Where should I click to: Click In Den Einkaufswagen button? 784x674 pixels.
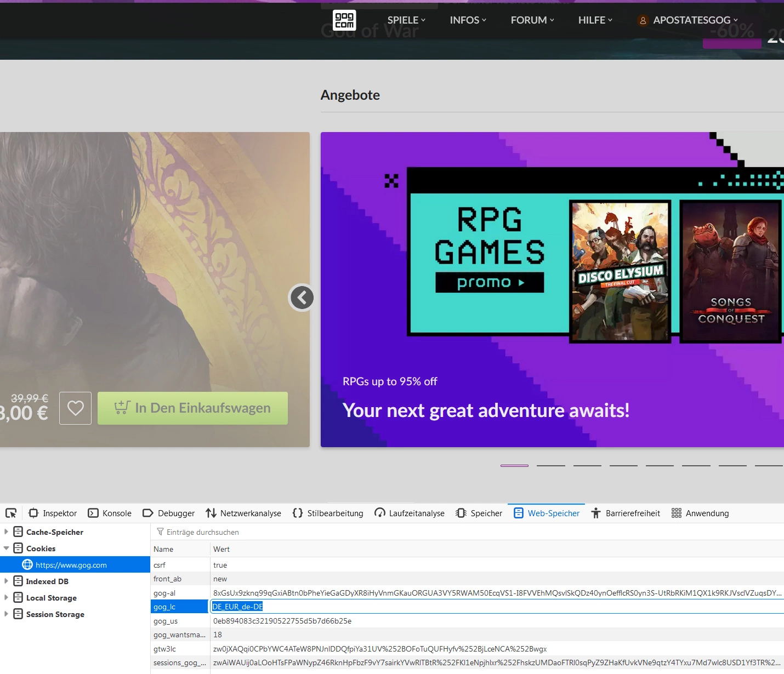tap(192, 408)
